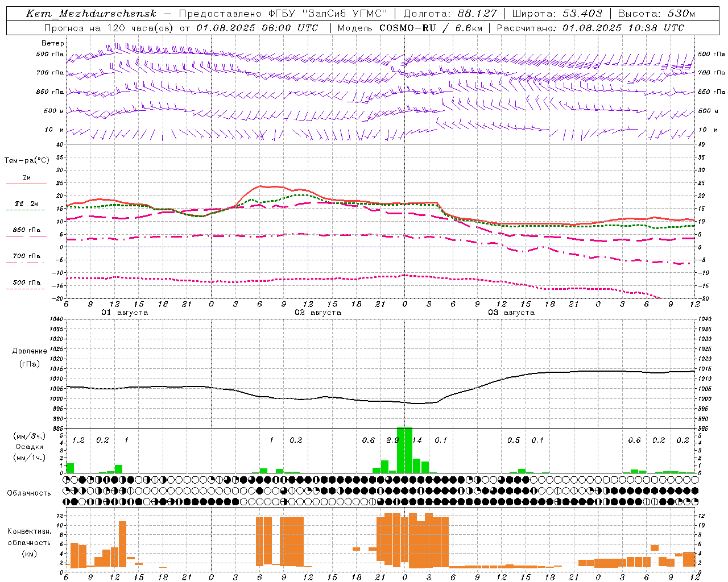Select the 'Прогноз на 120 часа(ов)' header text
Image resolution: width=728 pixels, height=582 pixels.
(x=109, y=28)
